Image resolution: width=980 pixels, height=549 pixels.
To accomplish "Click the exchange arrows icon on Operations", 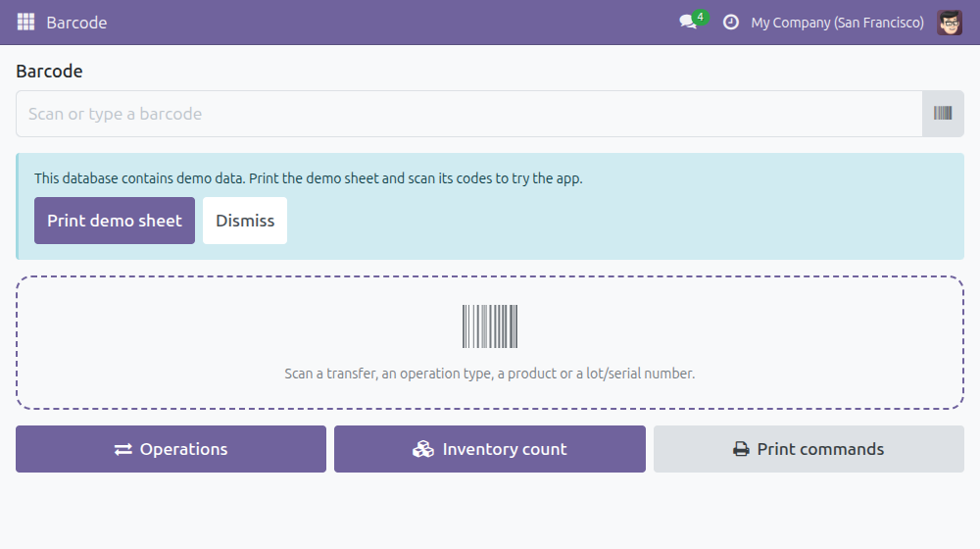I will [123, 450].
